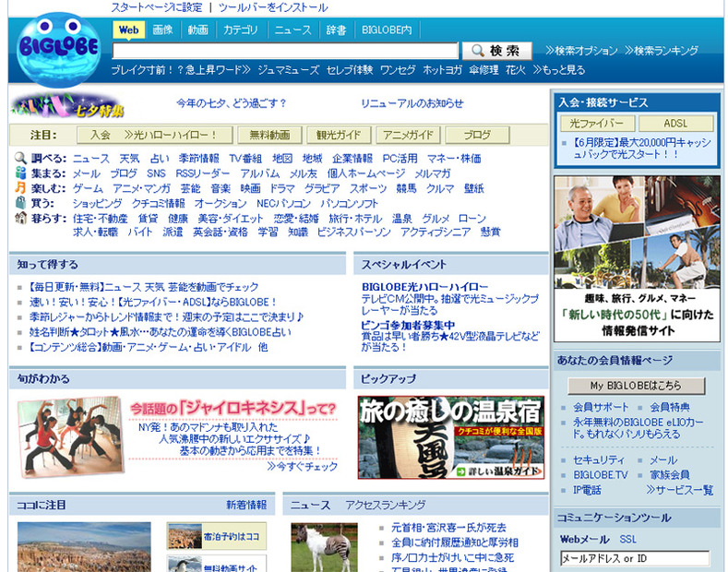Click 今年の七夕、どう過ごす？ link
Image resolution: width=728 pixels, height=572 pixels.
point(232,103)
